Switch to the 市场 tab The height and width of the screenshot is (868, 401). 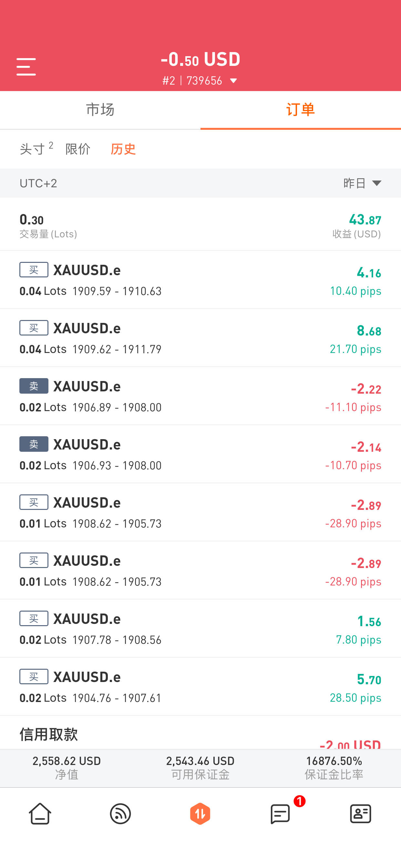click(x=100, y=110)
